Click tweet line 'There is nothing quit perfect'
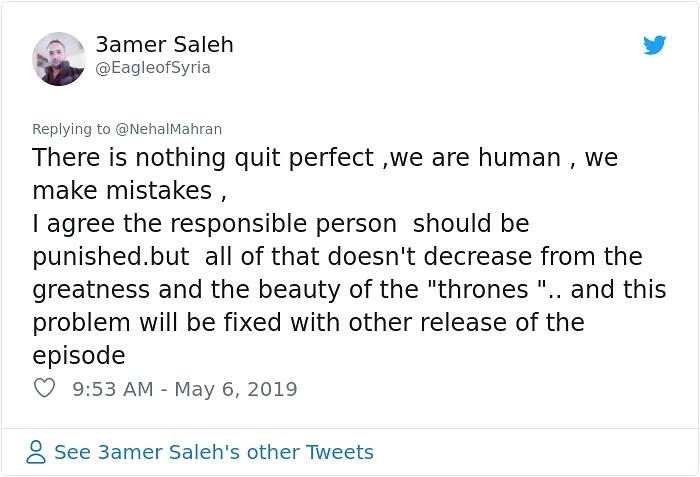The image size is (700, 477). [203, 158]
